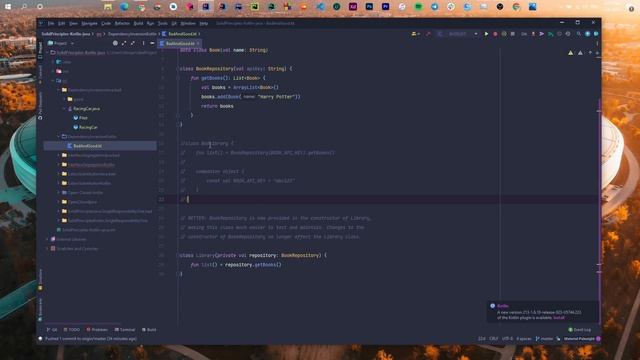Open Project panel options (three dots) icon
Screen dimensions: 640x360
pyautogui.click(x=143, y=43)
